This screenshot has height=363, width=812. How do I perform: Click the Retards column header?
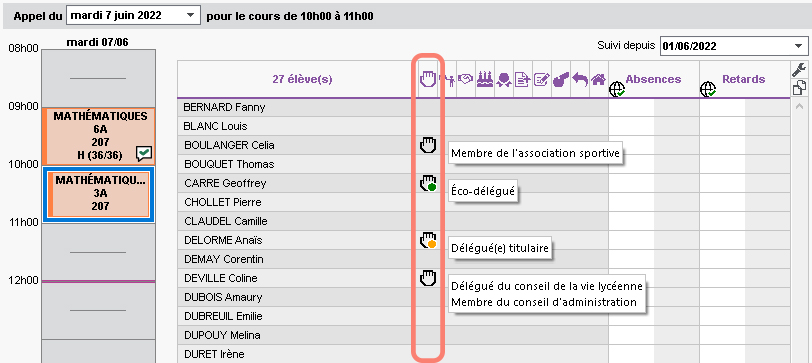point(744,79)
